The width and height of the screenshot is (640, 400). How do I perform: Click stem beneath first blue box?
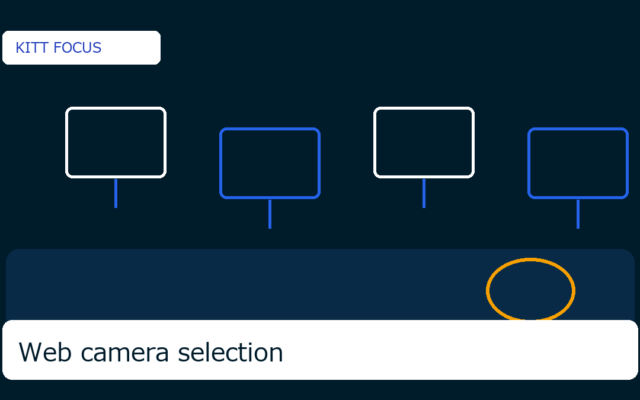pos(270,214)
